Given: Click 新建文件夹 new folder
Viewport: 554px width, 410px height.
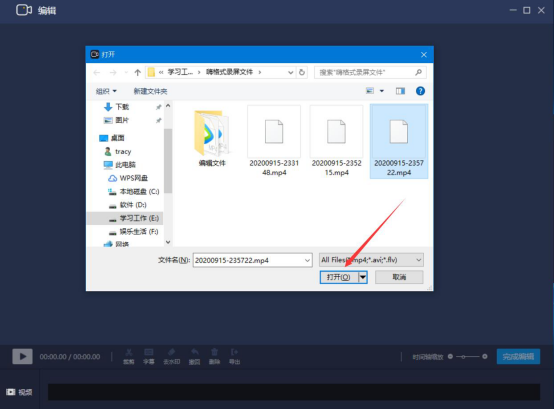Looking at the screenshot, I should 150,91.
